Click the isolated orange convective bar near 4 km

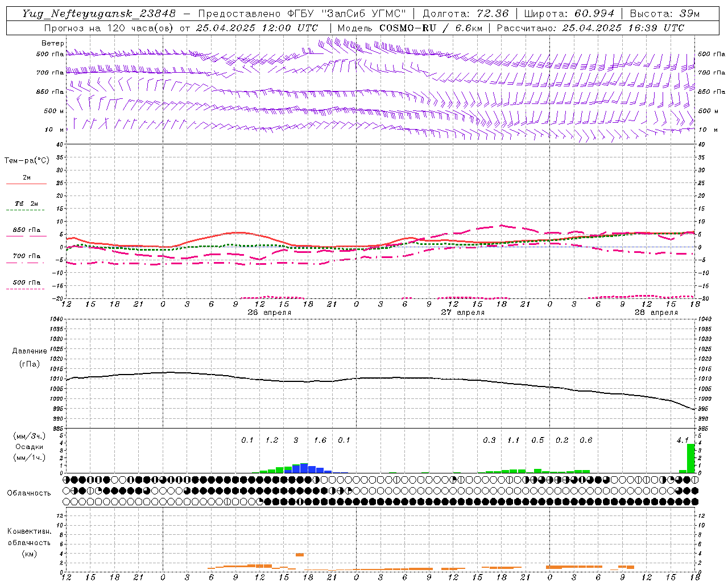pyautogui.click(x=300, y=555)
